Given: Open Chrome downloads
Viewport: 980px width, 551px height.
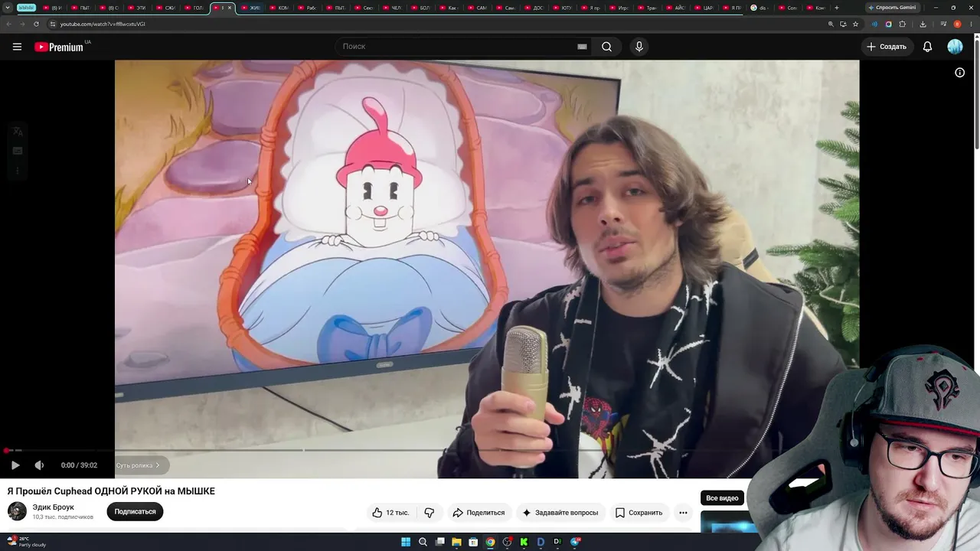Looking at the screenshot, I should coord(923,24).
